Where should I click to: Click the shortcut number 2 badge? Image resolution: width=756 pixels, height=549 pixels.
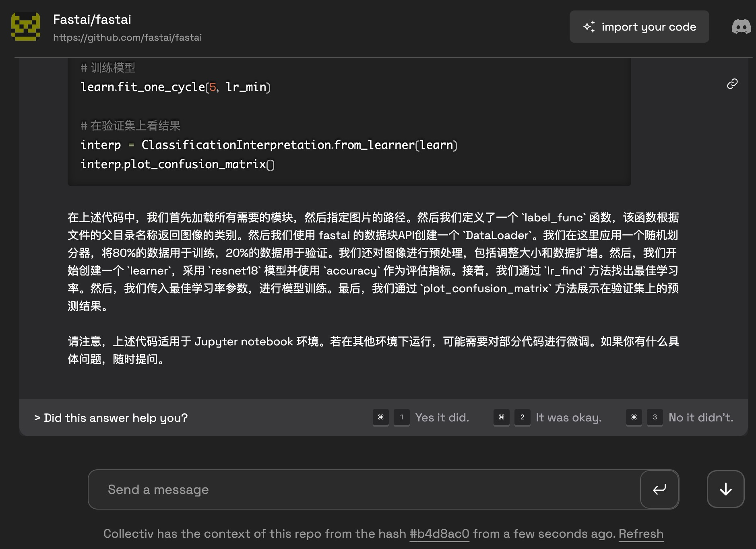pyautogui.click(x=523, y=417)
